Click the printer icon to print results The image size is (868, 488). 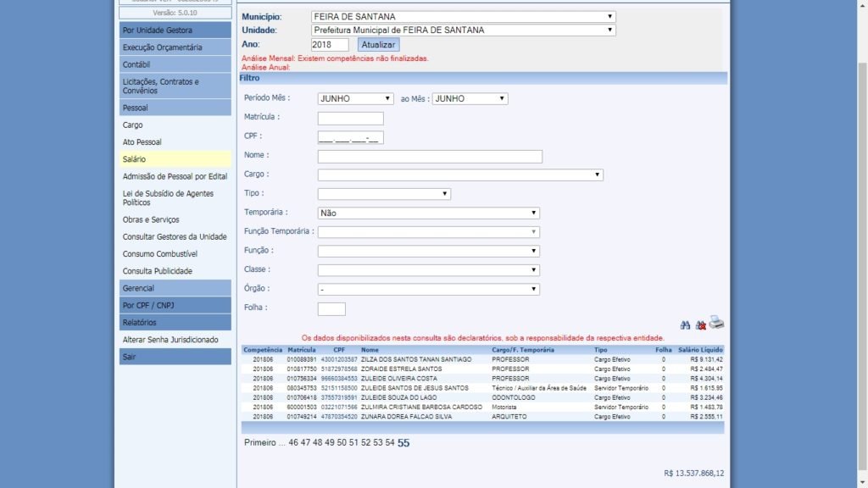coord(716,323)
